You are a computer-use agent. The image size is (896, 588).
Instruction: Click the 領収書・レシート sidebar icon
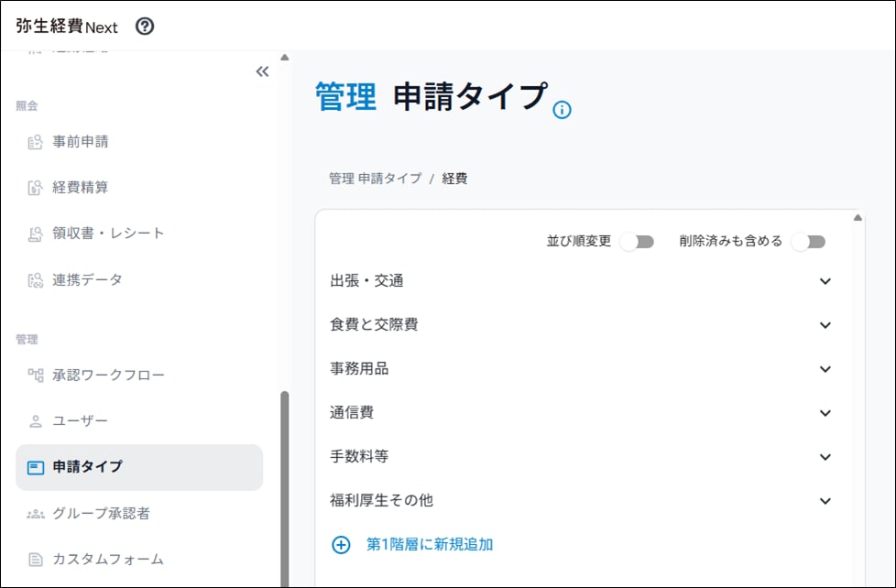(36, 234)
